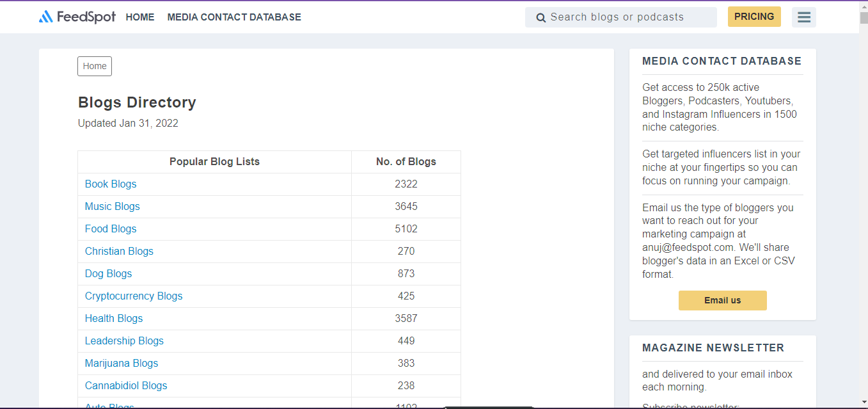Click the Pricing button
Image resolution: width=868 pixels, height=409 pixels.
[754, 17]
